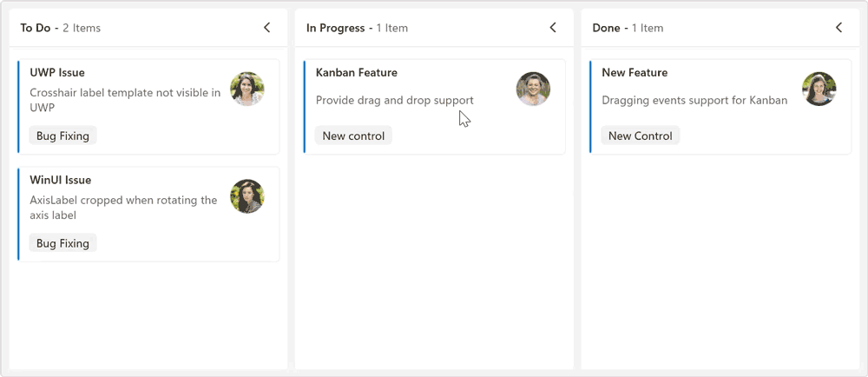The width and height of the screenshot is (868, 377).
Task: Select the Kanban Feature card title
Action: click(357, 72)
